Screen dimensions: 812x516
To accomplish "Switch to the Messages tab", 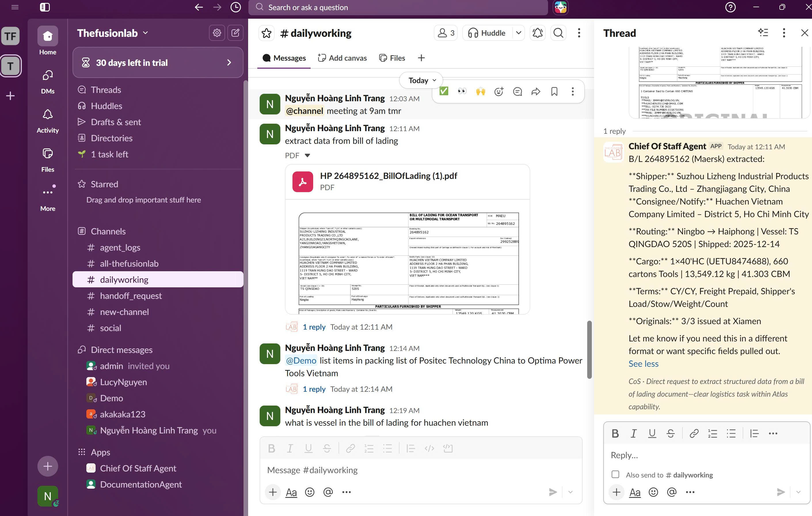I will [x=284, y=58].
